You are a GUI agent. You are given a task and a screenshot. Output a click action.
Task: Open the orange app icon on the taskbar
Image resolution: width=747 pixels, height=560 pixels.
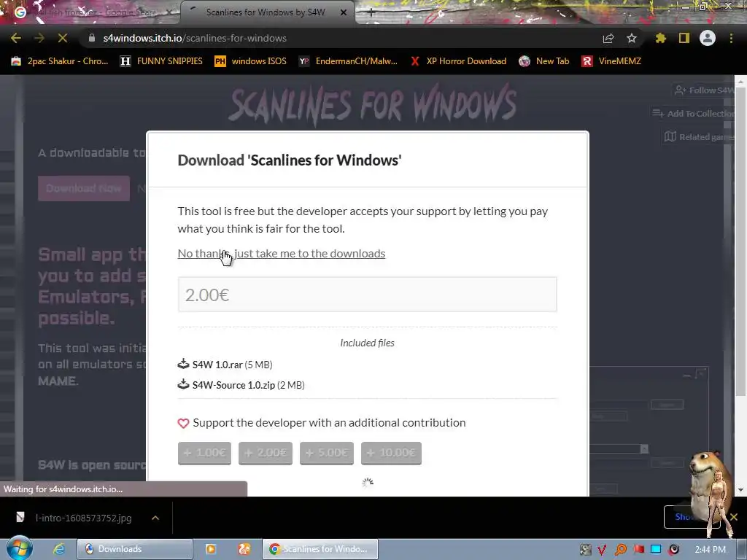244,549
